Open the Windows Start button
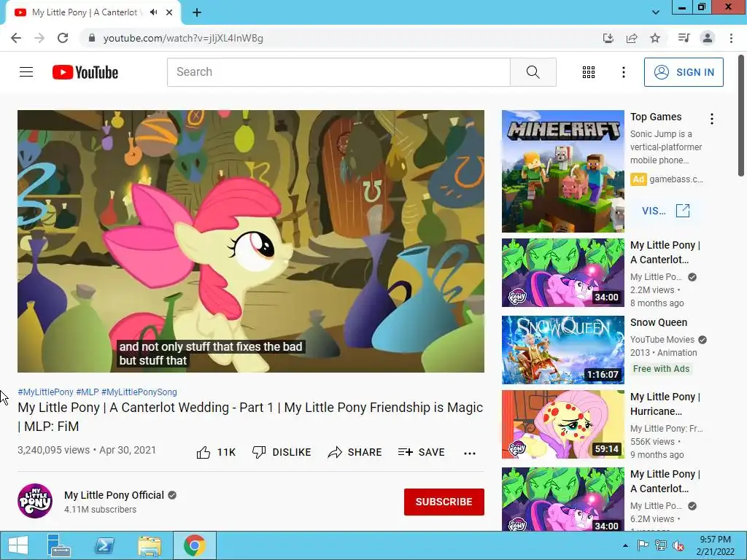The width and height of the screenshot is (747, 560). point(18,545)
